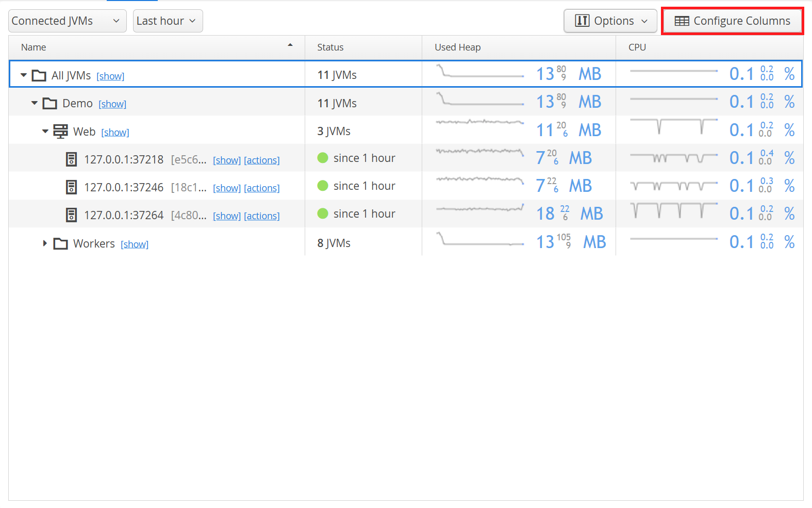Open the Options menu button
Screen dimensions: 812x508
(x=610, y=21)
